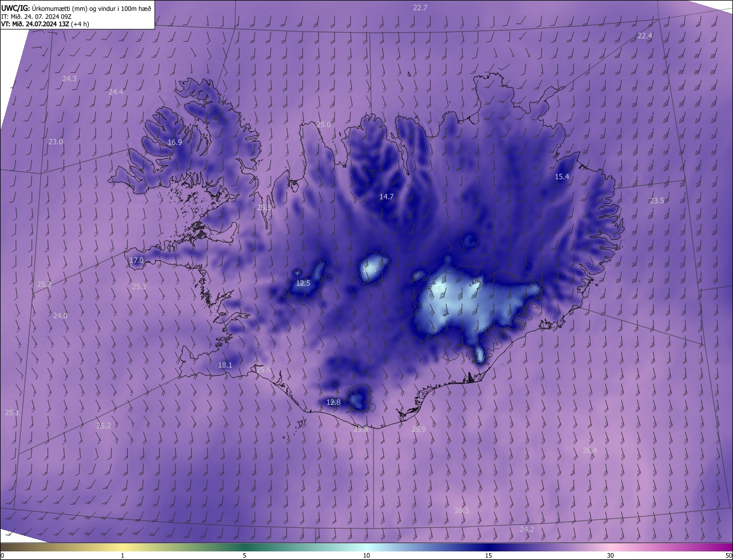Click the value 26.4 on the map
Screen dimensions: 733x560
click(x=590, y=451)
